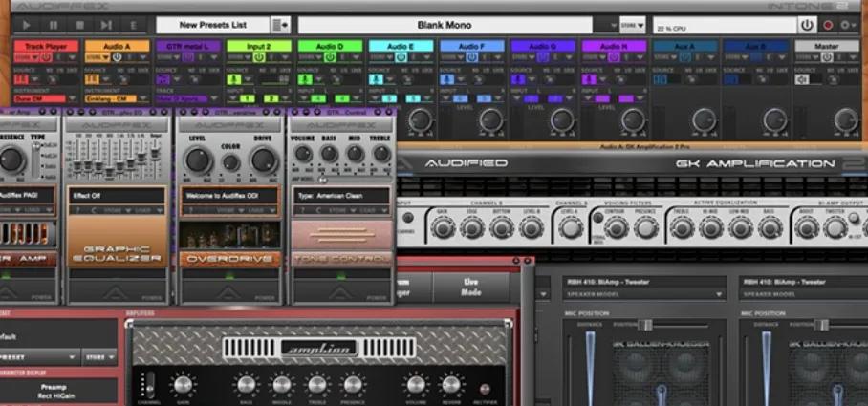Click the Overdrive pedal Color knob
The width and height of the screenshot is (868, 406).
pos(230,162)
